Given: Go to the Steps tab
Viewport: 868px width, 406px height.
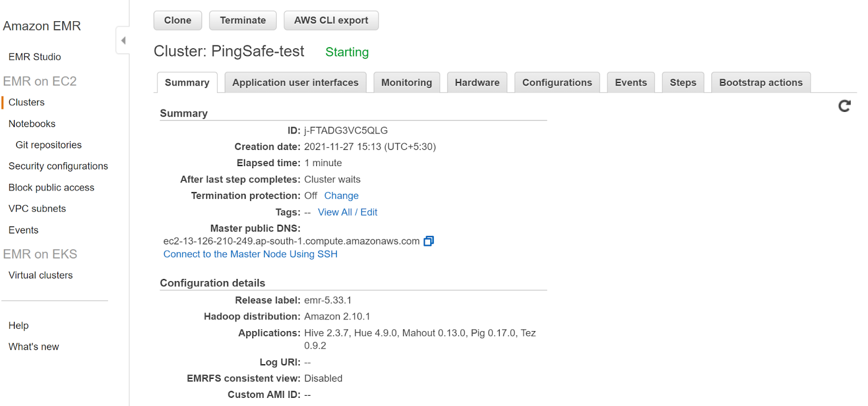Looking at the screenshot, I should click(x=682, y=83).
